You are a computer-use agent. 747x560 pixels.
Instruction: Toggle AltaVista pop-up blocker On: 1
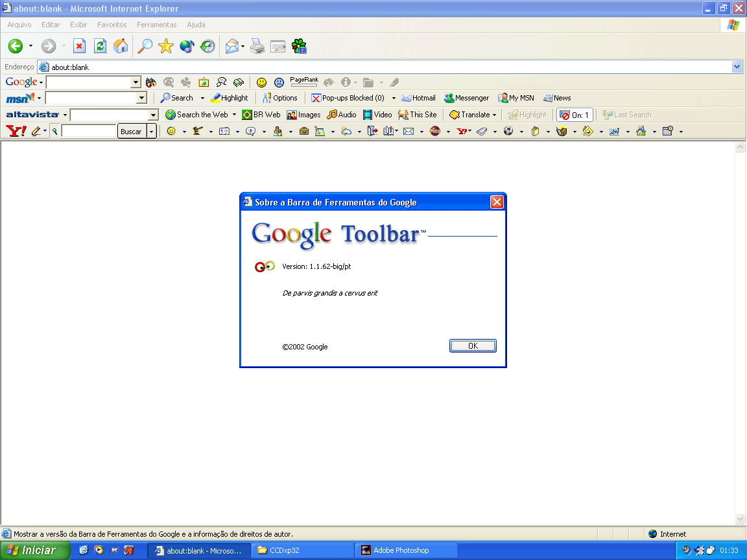pyautogui.click(x=575, y=115)
